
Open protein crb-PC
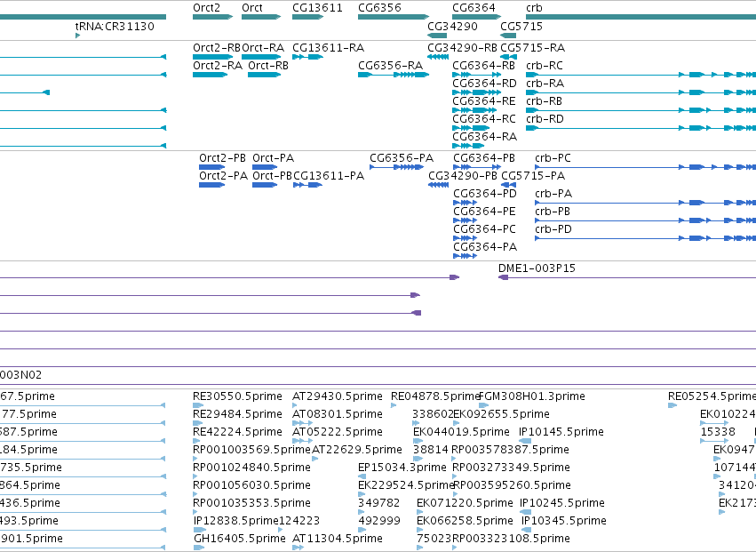(x=553, y=158)
